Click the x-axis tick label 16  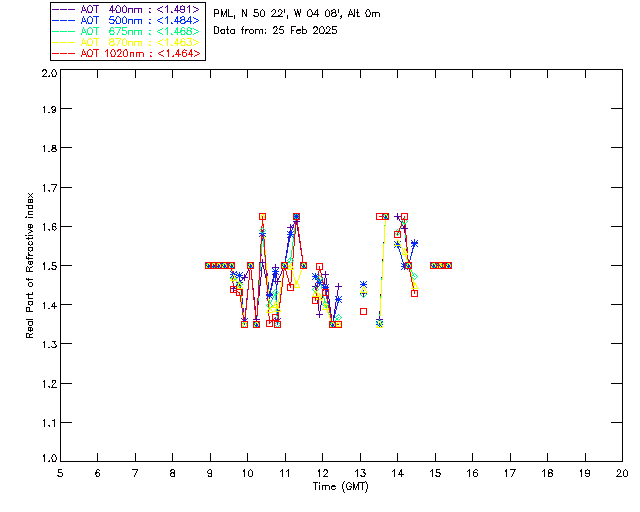coord(473,473)
